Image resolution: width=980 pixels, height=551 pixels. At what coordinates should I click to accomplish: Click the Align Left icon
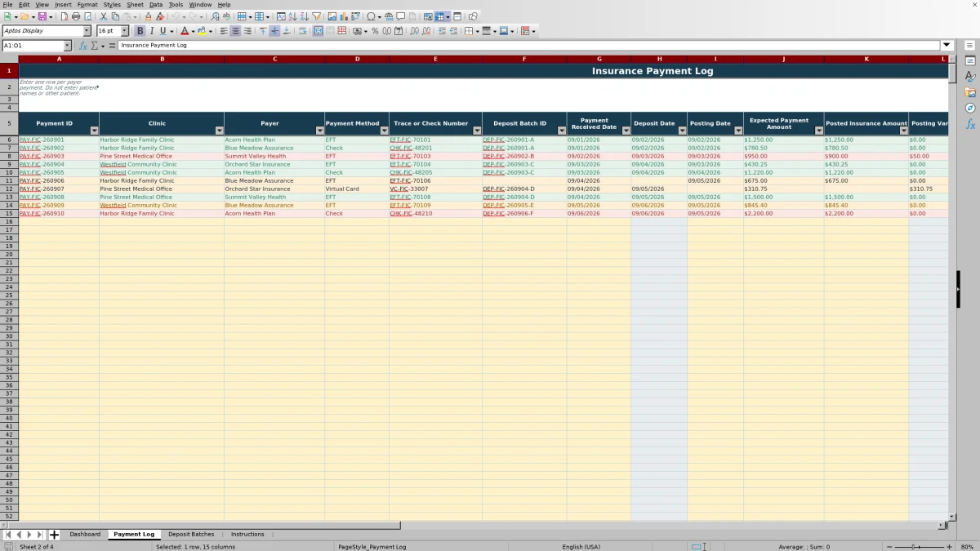[x=224, y=31]
